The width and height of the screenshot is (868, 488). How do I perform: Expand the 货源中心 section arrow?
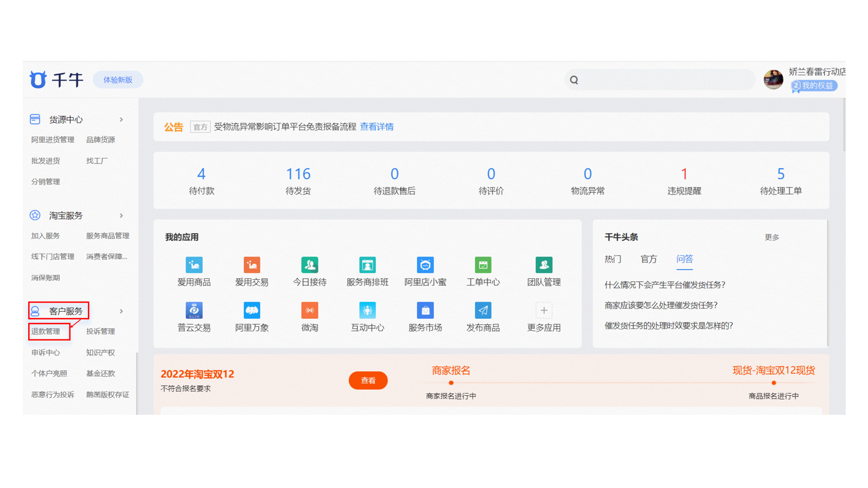122,120
